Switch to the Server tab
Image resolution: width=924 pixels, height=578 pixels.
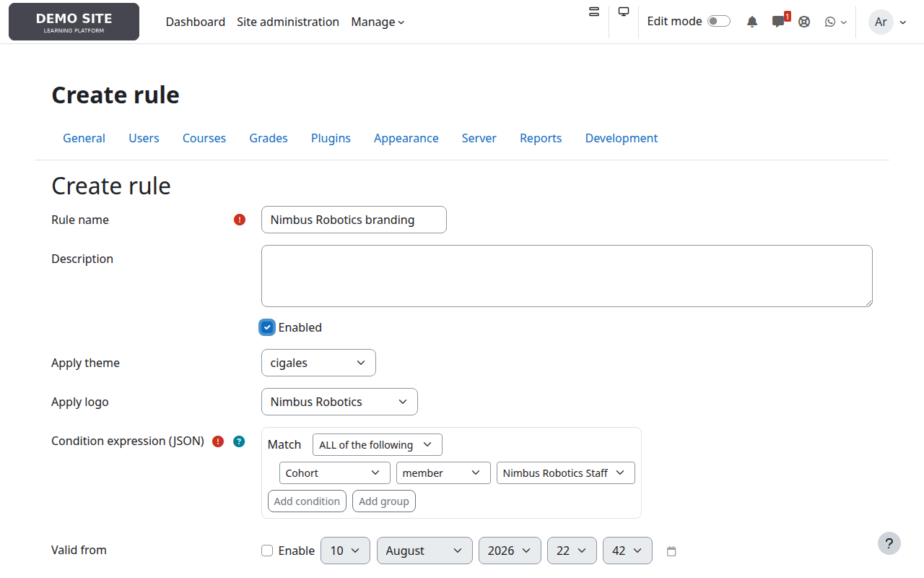(x=479, y=138)
